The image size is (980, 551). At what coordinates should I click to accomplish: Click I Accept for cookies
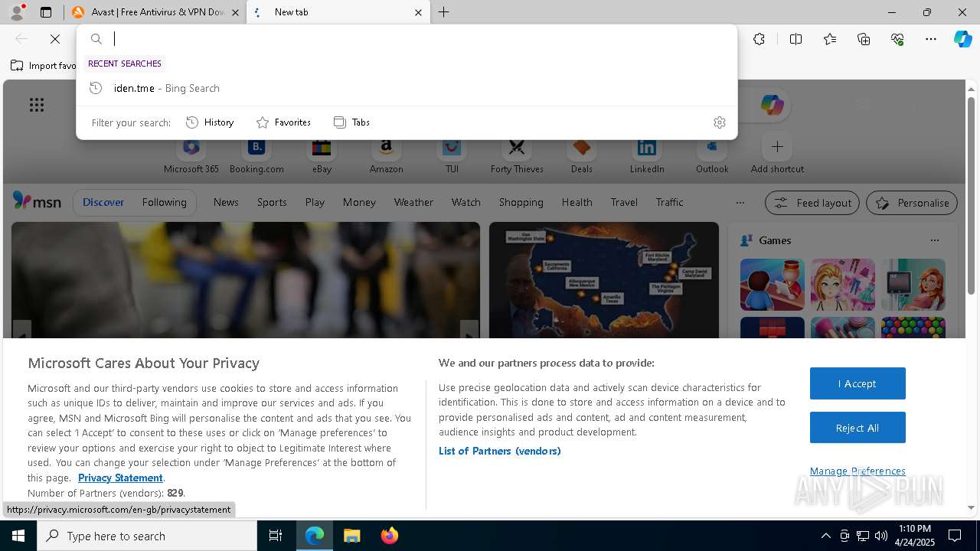(x=857, y=383)
